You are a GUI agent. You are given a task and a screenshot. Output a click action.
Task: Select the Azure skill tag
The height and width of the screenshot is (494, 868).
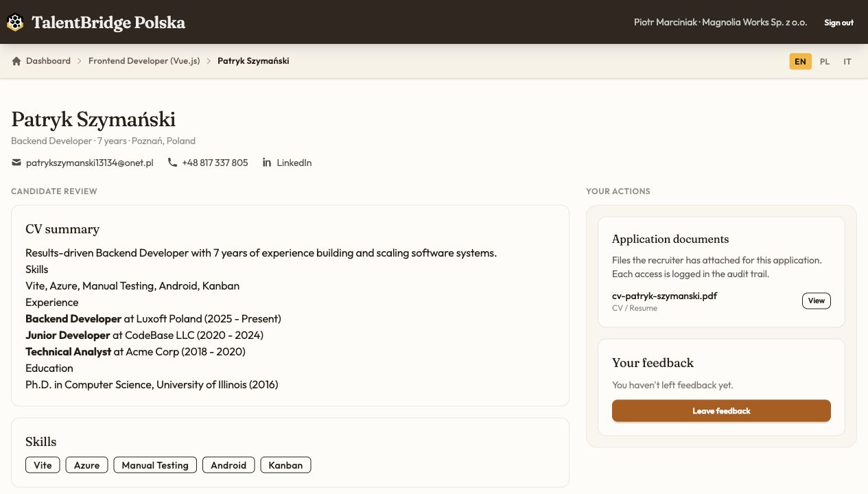[x=87, y=464]
